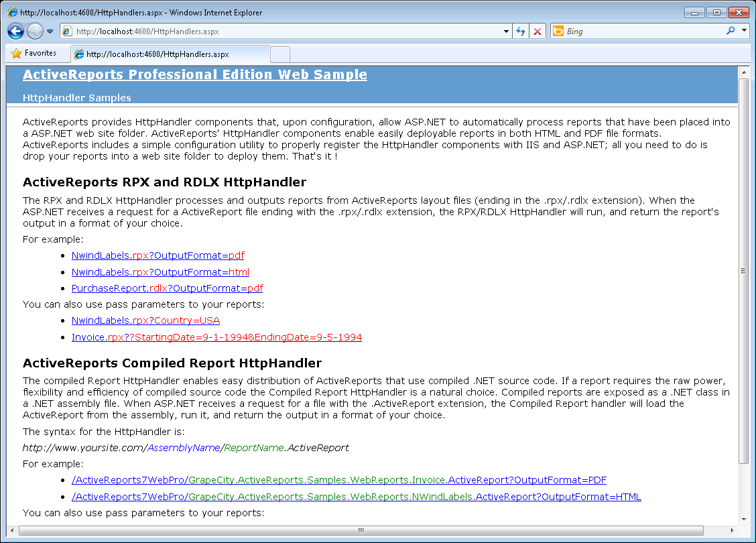Image resolution: width=756 pixels, height=543 pixels.
Task: Click the page icon in address bar
Action: point(68,32)
